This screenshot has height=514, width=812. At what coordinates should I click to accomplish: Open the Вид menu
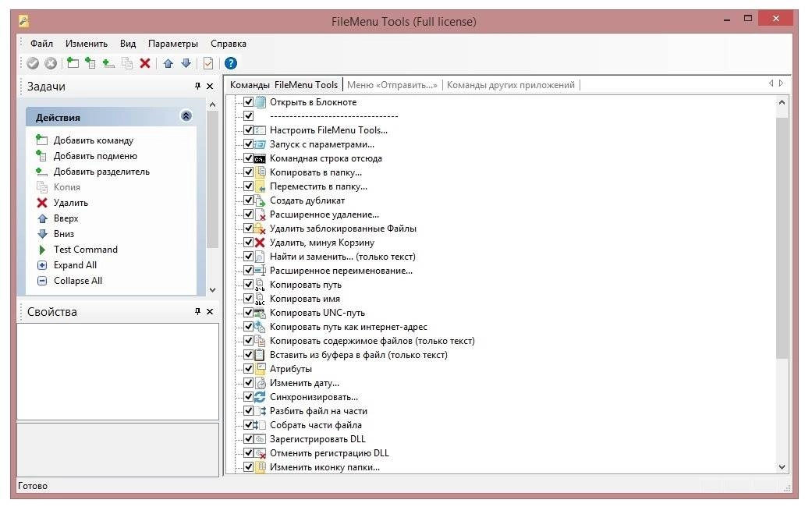[128, 44]
